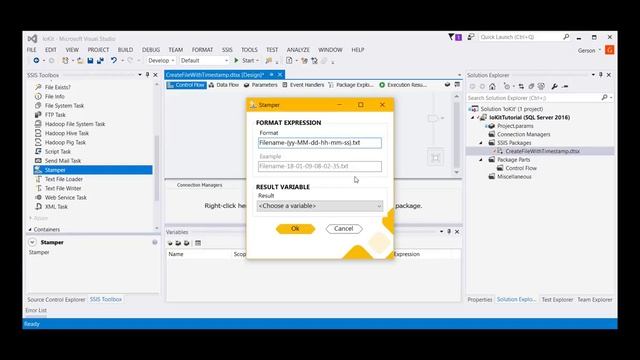The height and width of the screenshot is (360, 640).
Task: Toggle the Solution Explorer auto-hide pin
Action: (601, 75)
